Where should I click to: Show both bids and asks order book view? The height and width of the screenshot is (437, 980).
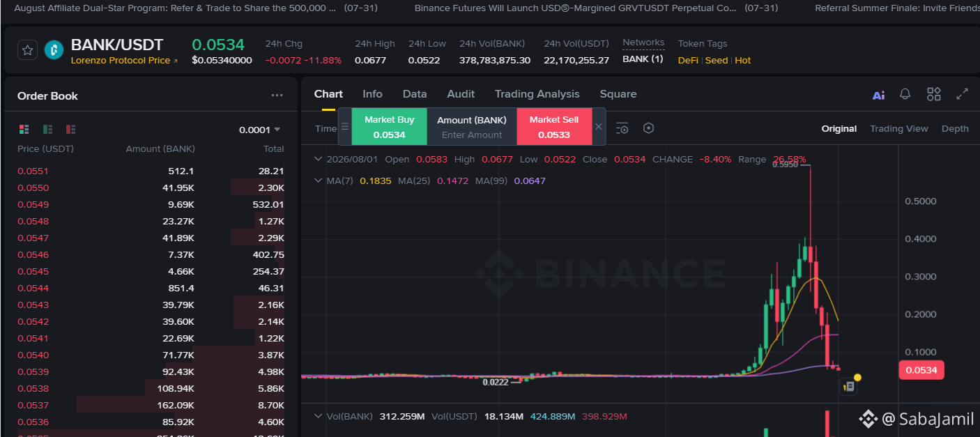pyautogui.click(x=24, y=129)
